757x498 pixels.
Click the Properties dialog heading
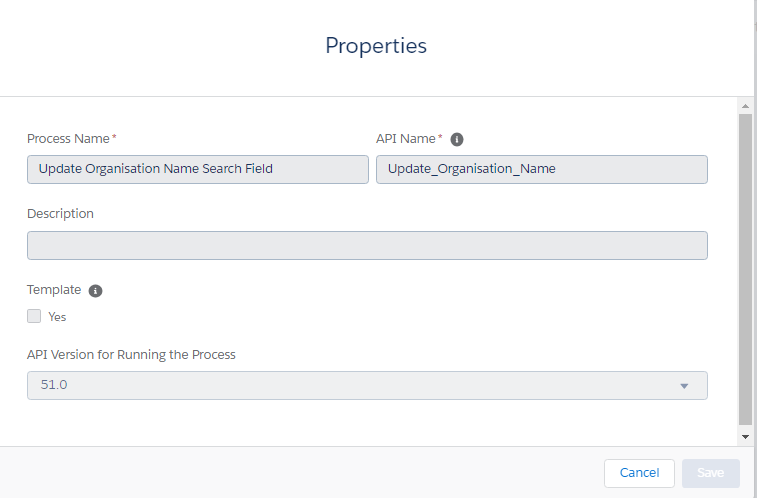pyautogui.click(x=376, y=46)
